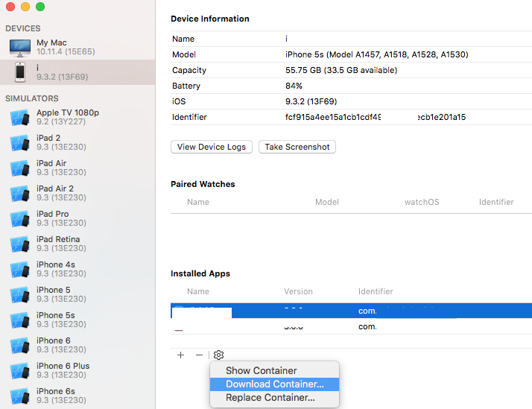The image size is (532, 409).
Task: Click Take Screenshot button
Action: [x=297, y=147]
